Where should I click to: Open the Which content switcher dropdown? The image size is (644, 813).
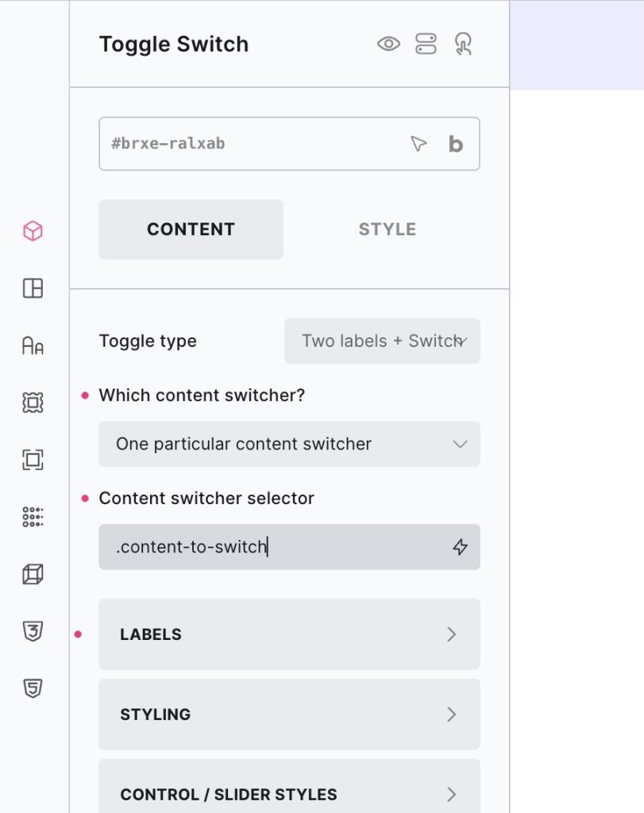[289, 444]
